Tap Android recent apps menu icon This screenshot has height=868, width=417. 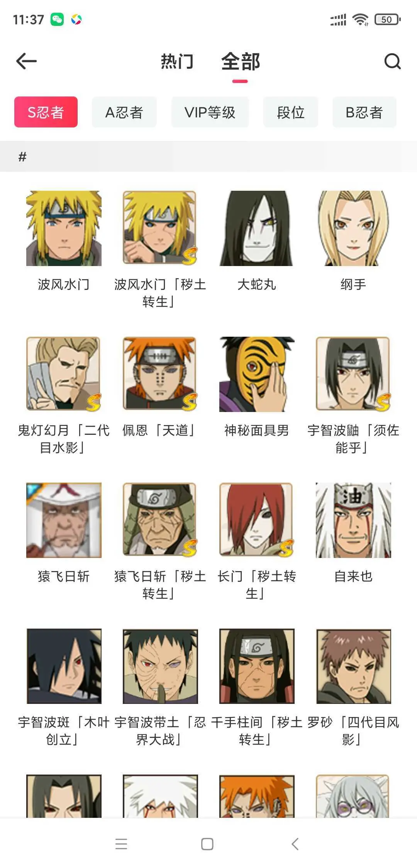click(x=121, y=844)
